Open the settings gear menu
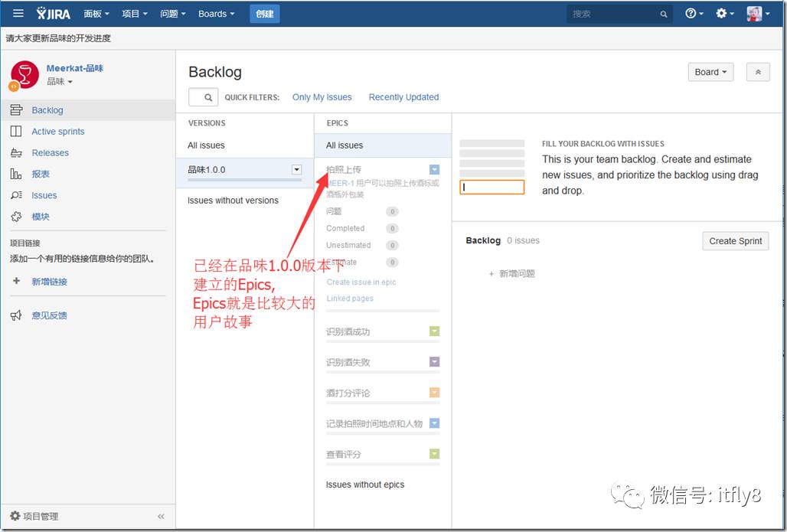 point(725,14)
